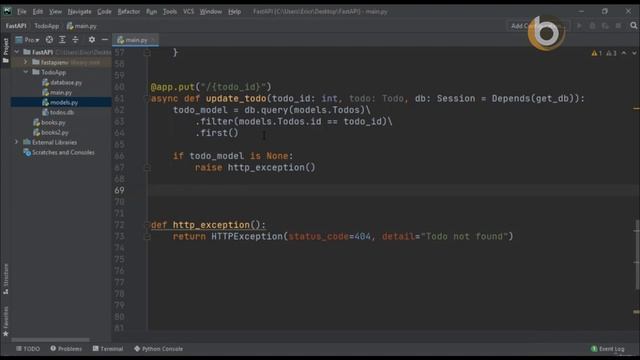Open the File menu
Screen dimensions: 640x360
(x=22, y=11)
